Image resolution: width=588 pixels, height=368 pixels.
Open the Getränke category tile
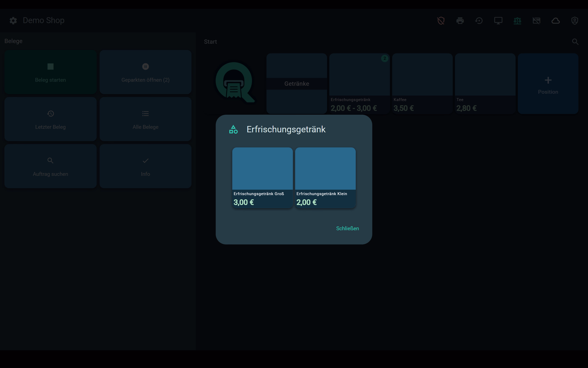click(297, 83)
